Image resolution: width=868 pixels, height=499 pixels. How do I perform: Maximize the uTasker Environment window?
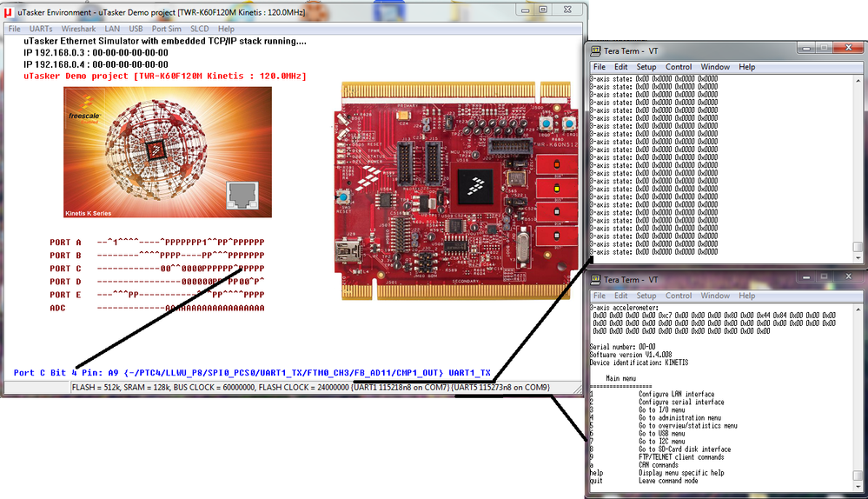[x=543, y=10]
